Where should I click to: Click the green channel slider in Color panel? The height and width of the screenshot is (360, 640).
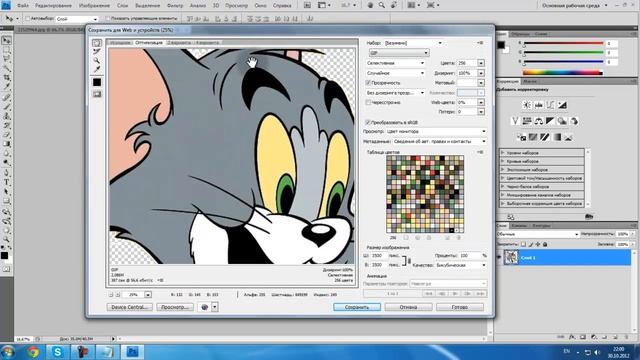[563, 53]
